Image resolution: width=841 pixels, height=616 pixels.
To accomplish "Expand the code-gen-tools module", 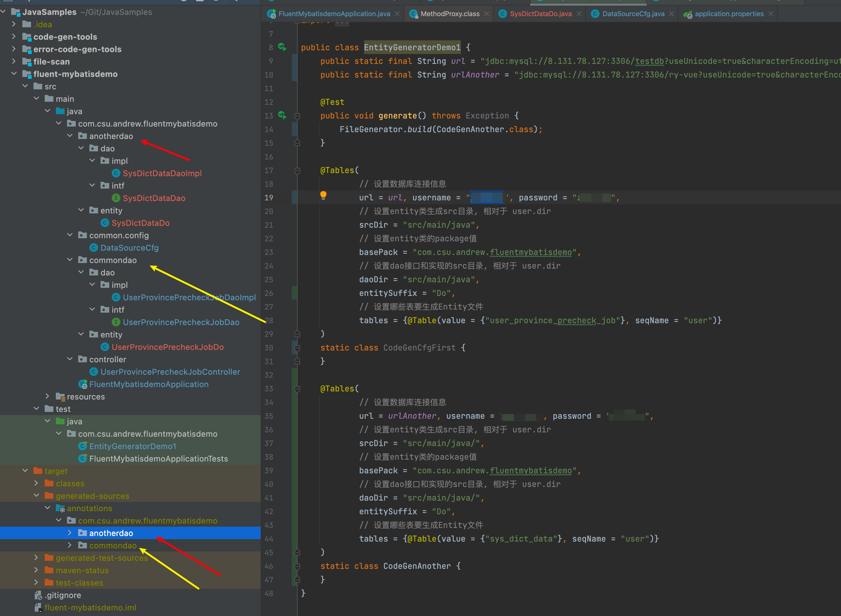I will point(14,37).
